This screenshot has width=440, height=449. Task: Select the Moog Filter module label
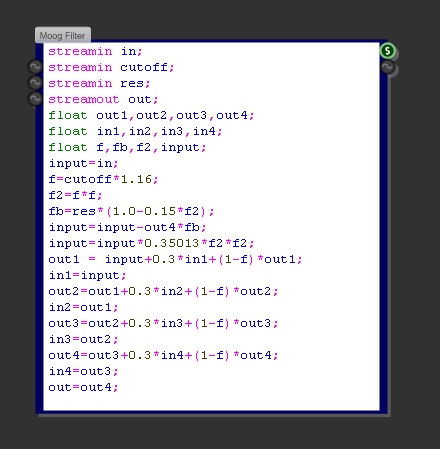(63, 35)
